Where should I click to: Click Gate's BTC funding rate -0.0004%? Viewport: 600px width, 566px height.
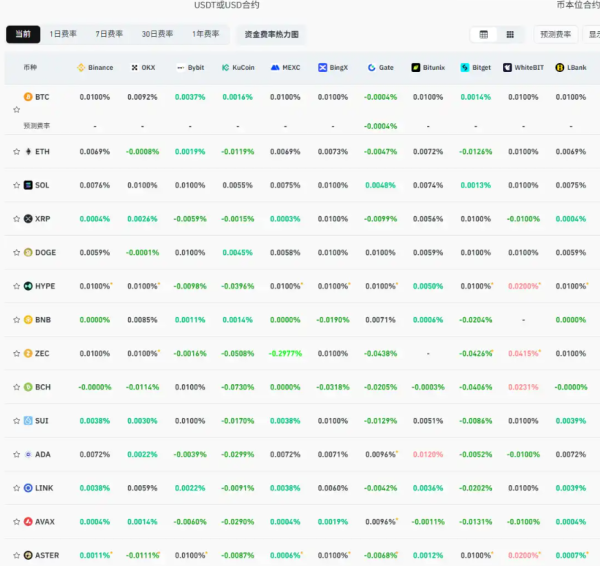click(x=380, y=97)
